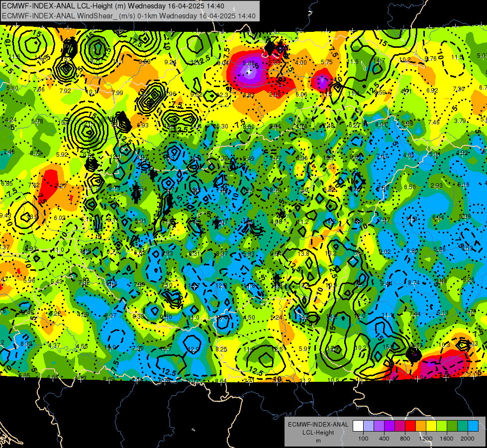Click the legend LCL-Height label
This screenshot has height=448, width=487.
[x=318, y=433]
